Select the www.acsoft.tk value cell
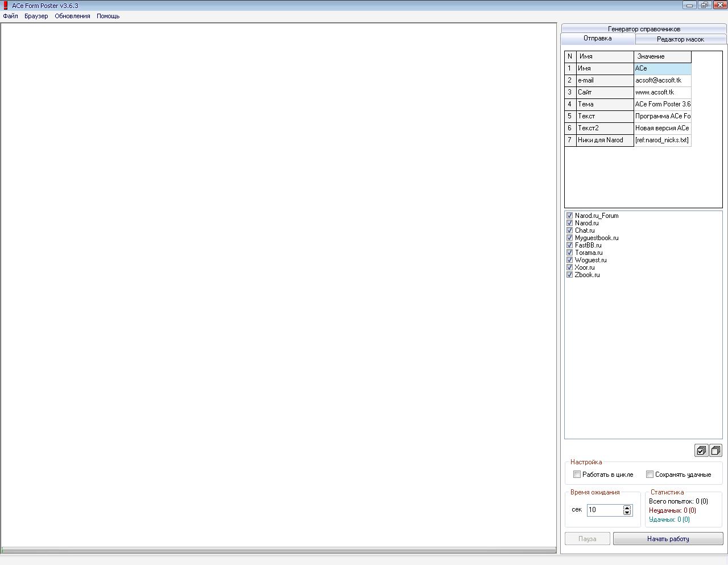728x565 pixels. coord(663,92)
